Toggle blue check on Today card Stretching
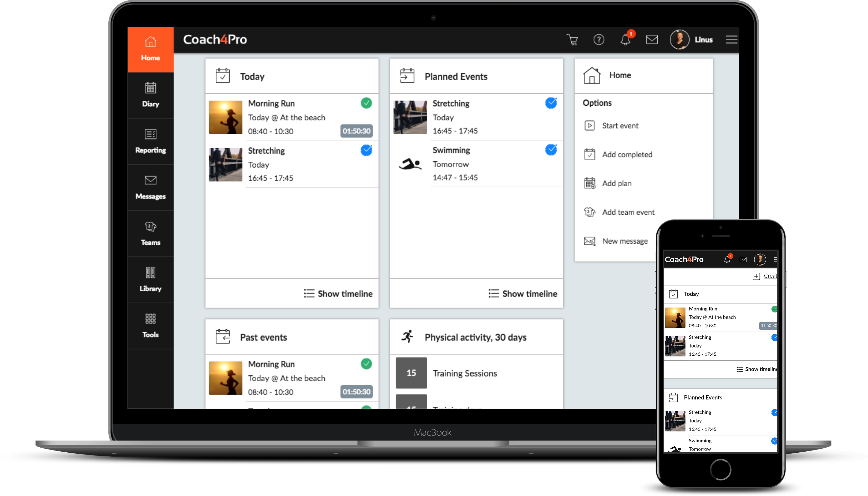 [366, 150]
